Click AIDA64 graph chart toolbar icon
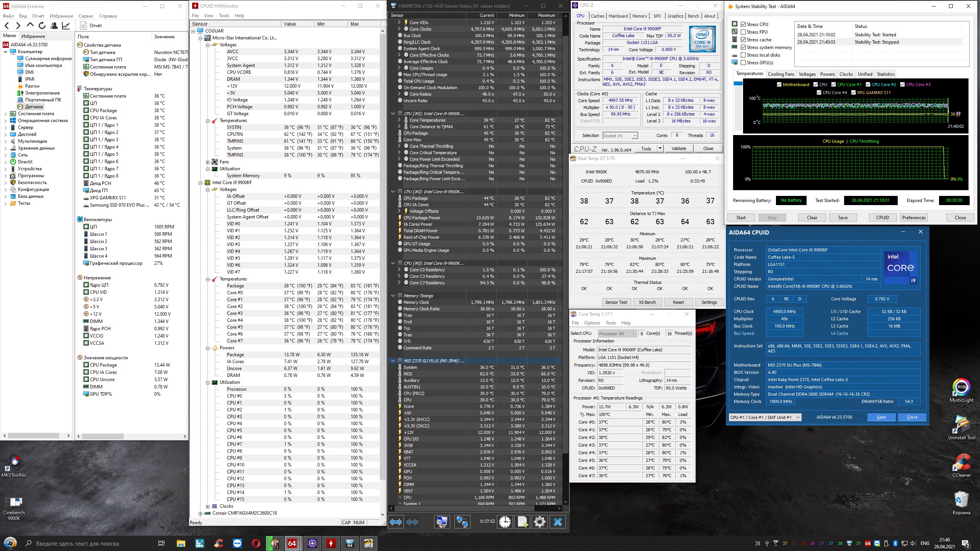Viewport: 980px width, 551px height. 66,26
